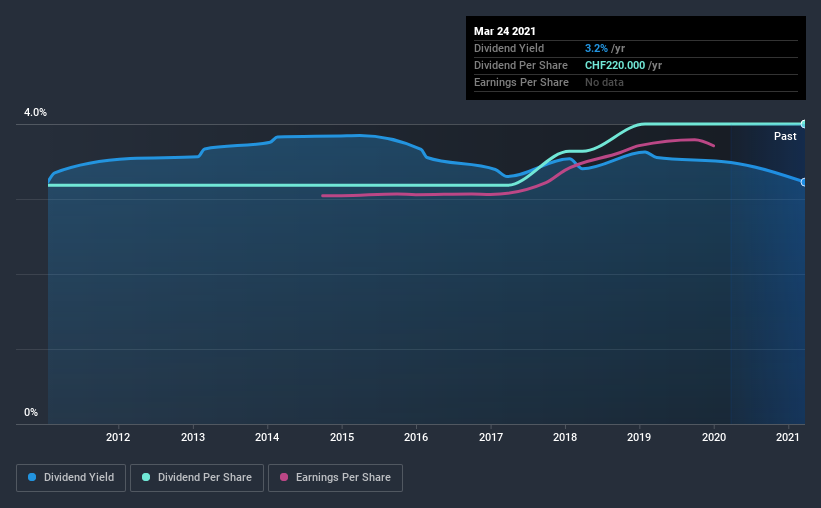Click the blue Dividend Yield legend dot

click(x=32, y=477)
